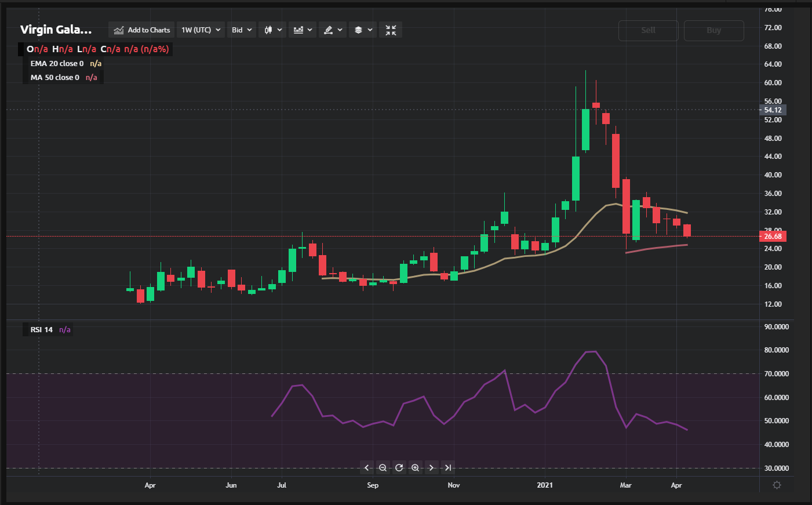
Task: Click the 60.00 price axis label
Action: 773,83
